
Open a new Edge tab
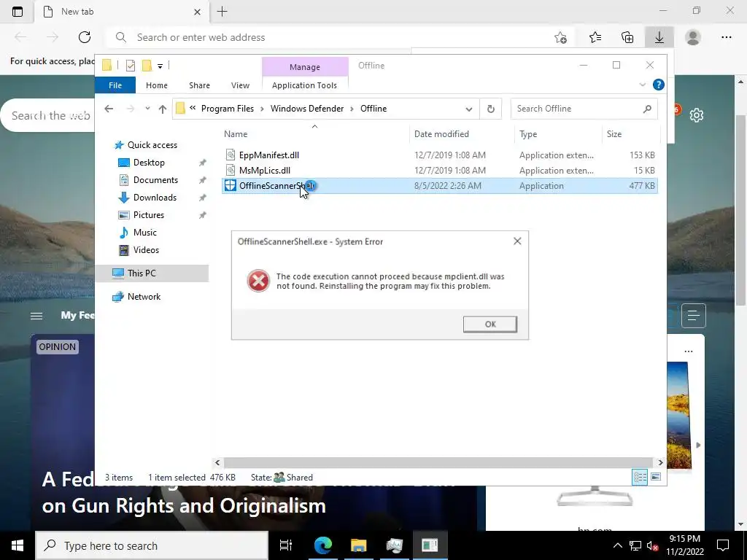[x=222, y=12]
